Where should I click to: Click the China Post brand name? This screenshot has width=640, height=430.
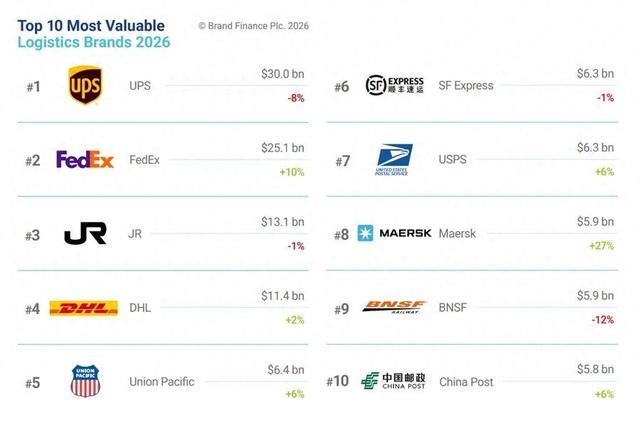point(466,382)
